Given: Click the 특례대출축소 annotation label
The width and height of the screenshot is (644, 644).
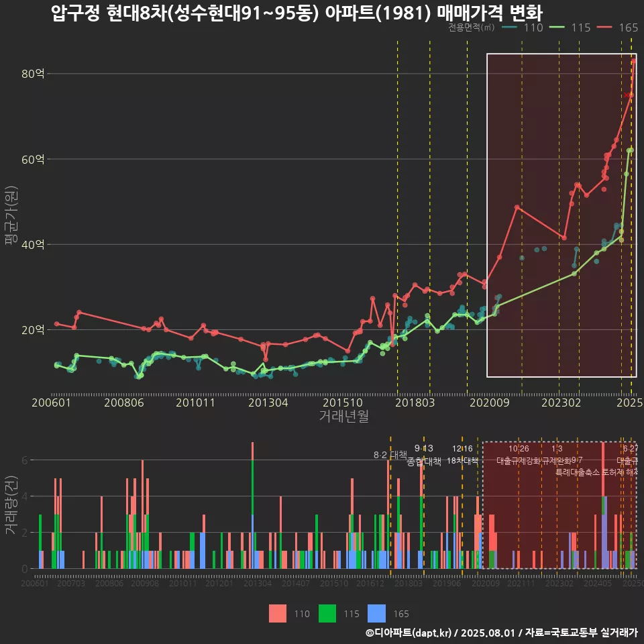Looking at the screenshot, I should click(x=578, y=472).
